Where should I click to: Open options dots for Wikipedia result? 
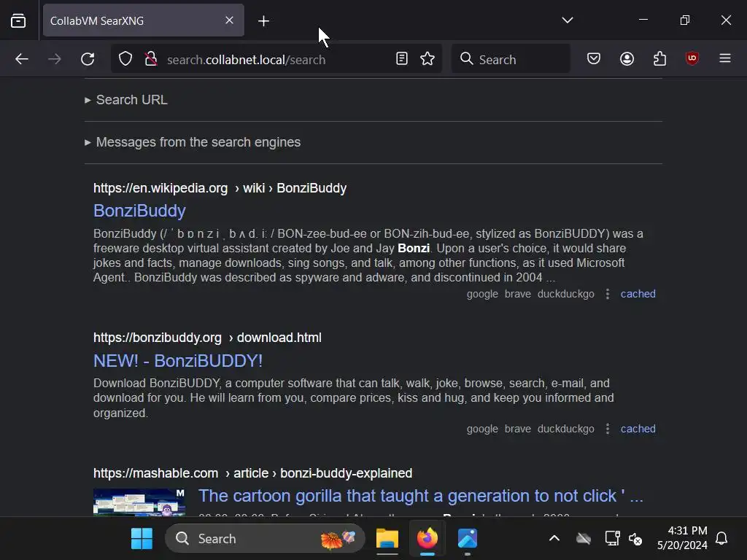608,294
